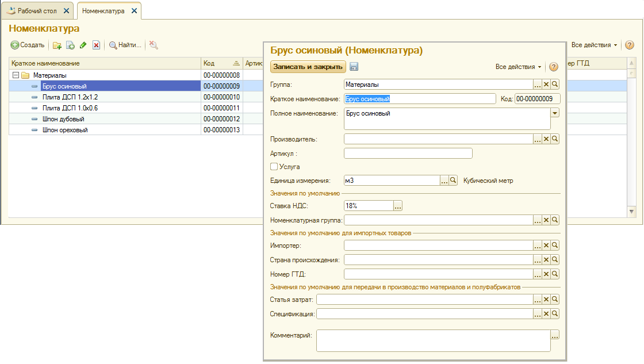Switch to the Рабочий стол tab
644x364 pixels.
(x=36, y=11)
